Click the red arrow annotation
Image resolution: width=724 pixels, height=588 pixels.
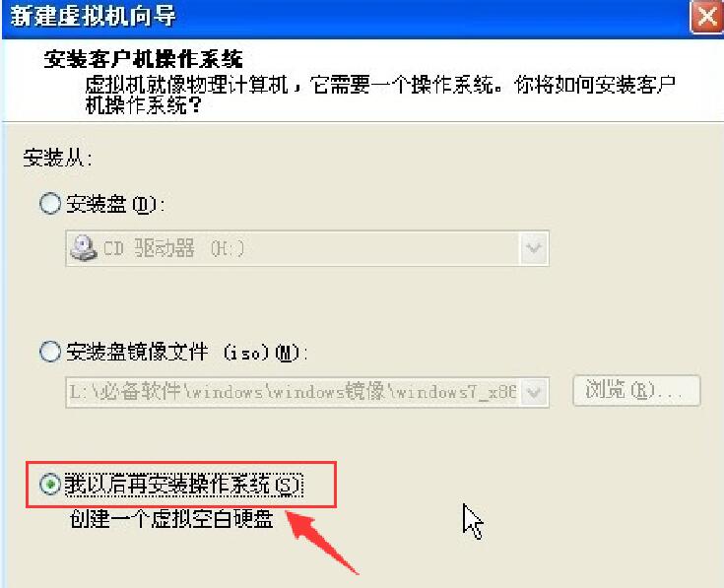321,542
